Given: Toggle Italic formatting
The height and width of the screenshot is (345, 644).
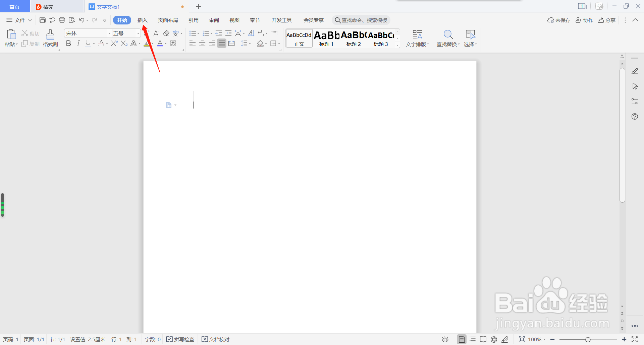Looking at the screenshot, I should tap(78, 43).
